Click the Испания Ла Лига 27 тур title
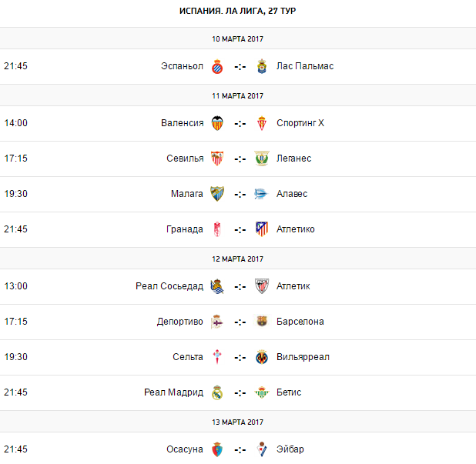476x464 pixels. [x=238, y=11]
